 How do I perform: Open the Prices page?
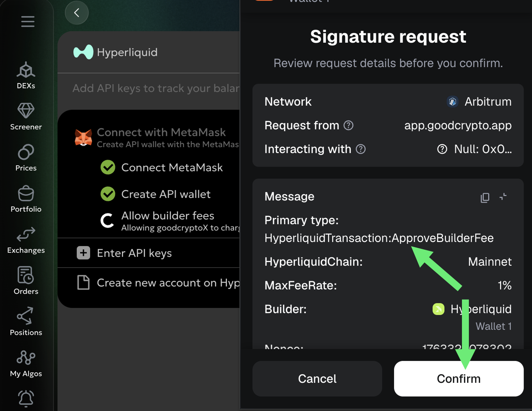[x=26, y=158]
